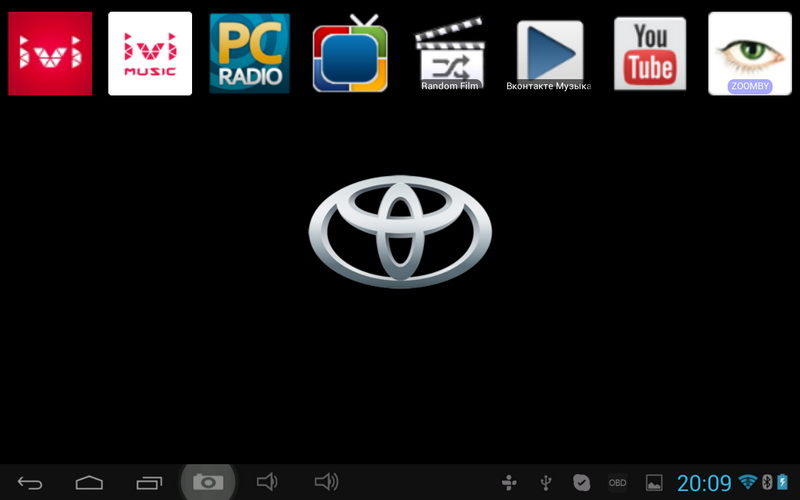Tap the charging battery indicator
Screen dimensions: 800x500
click(x=783, y=482)
